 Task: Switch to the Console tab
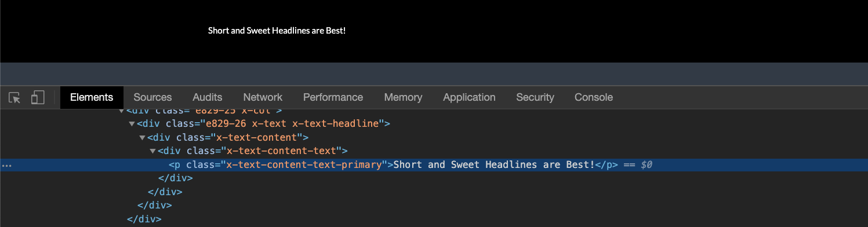tap(594, 97)
